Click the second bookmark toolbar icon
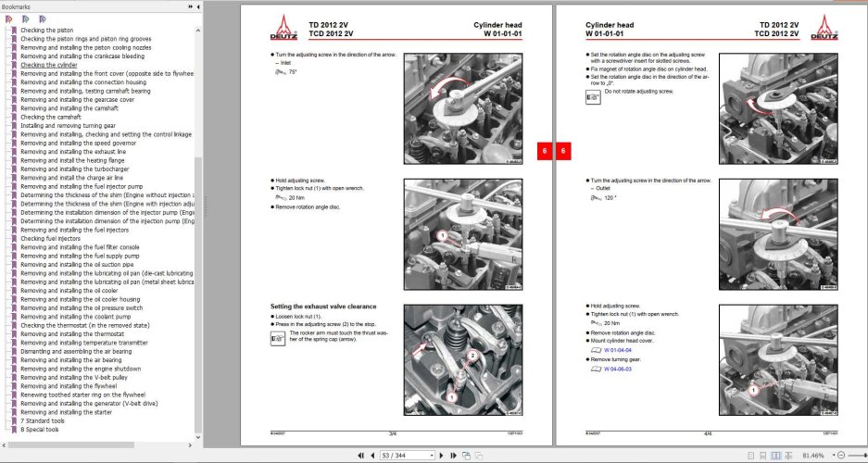Viewport: 868px width, 463px height. [25, 19]
